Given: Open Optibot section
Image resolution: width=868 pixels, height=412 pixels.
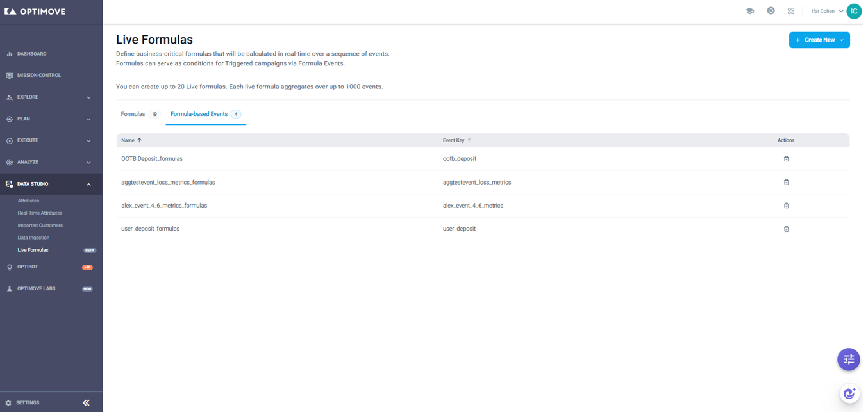Looking at the screenshot, I should click(28, 267).
